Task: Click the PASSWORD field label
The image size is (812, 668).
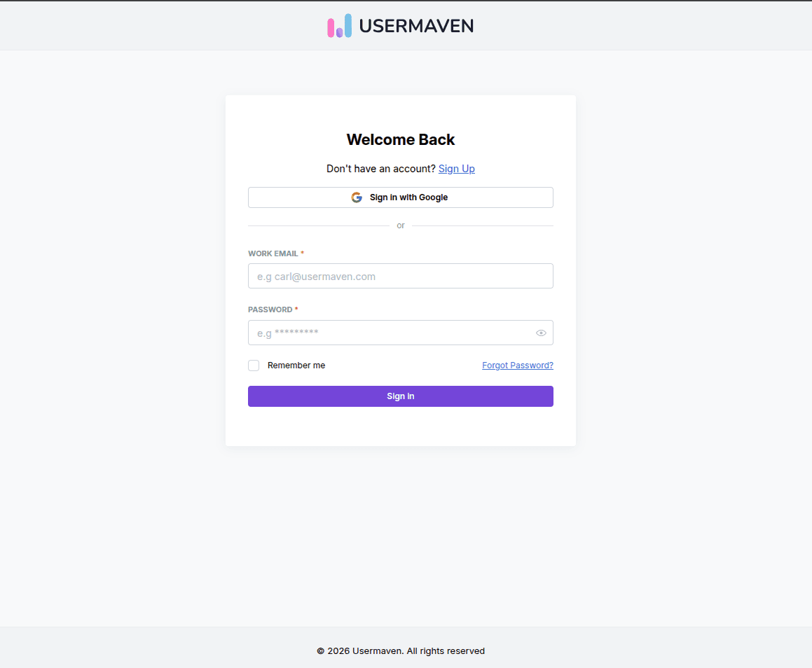Action: pos(270,309)
